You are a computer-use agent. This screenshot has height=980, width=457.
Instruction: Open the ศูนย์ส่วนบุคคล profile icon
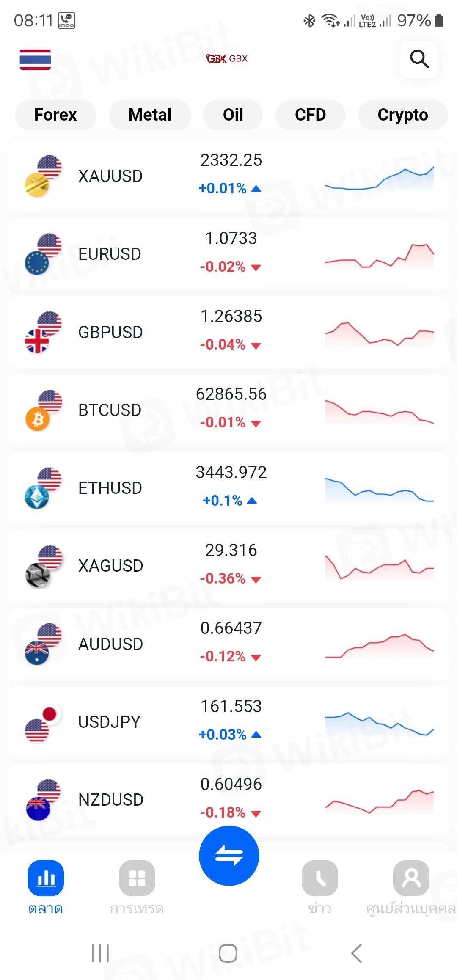pos(411,878)
